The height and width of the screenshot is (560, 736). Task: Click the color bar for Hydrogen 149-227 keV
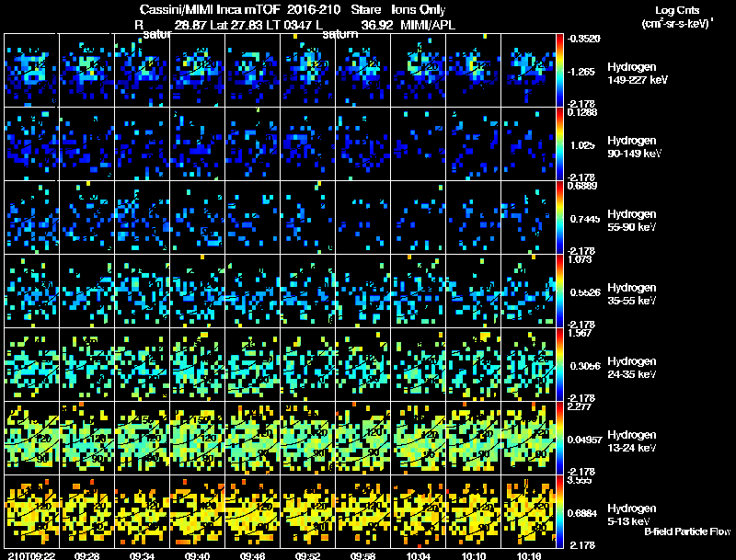(559, 70)
